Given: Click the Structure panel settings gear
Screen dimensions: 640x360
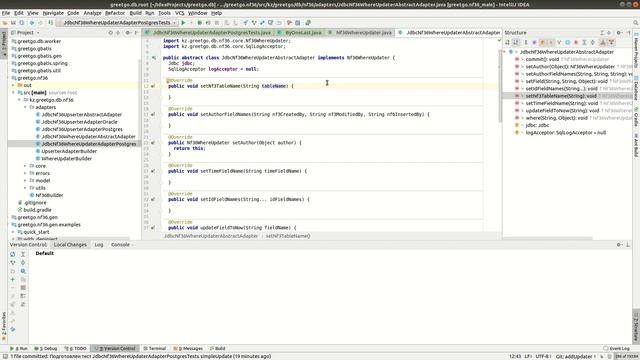Looking at the screenshot, I should pyautogui.click(x=619, y=33).
